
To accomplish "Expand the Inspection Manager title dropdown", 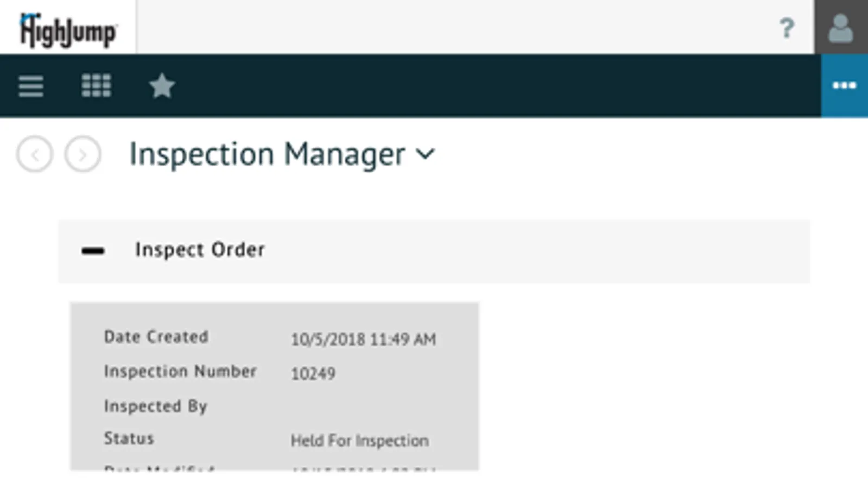I will point(426,154).
